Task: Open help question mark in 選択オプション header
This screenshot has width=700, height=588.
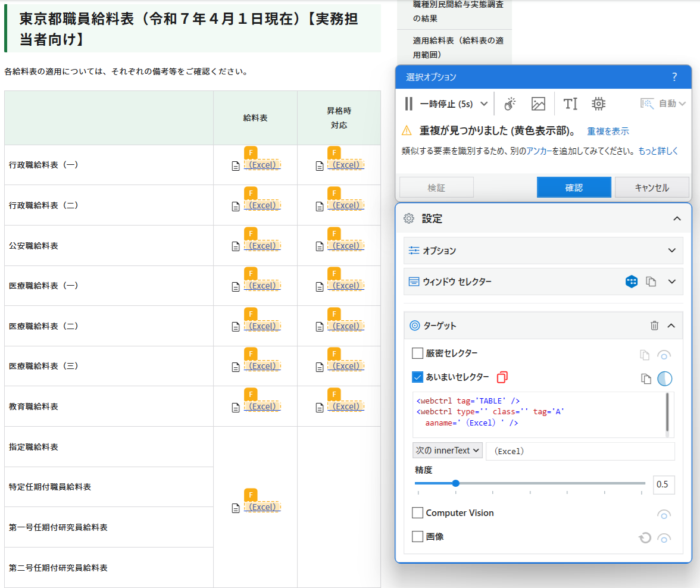Action: point(674,77)
